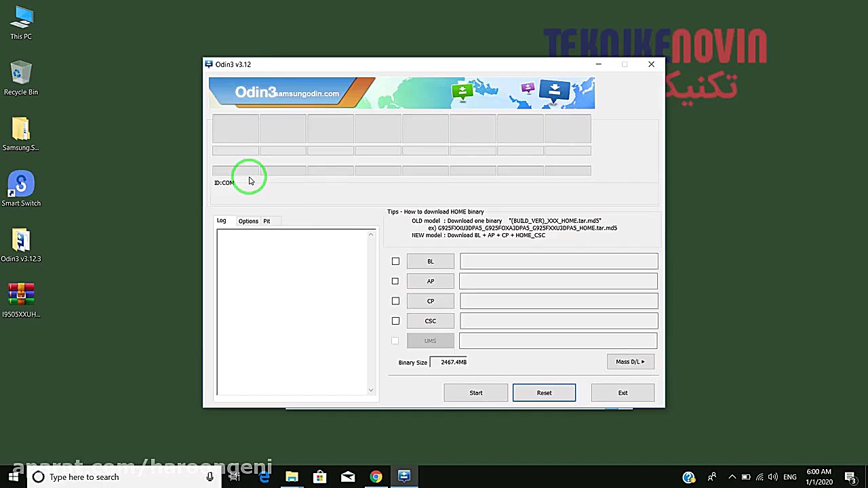Select the Samsung folder on desktop

[x=21, y=134]
